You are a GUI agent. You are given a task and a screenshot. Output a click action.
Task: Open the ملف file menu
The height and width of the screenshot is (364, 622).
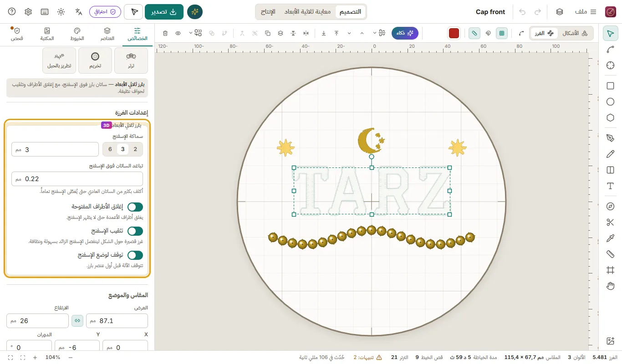[586, 12]
